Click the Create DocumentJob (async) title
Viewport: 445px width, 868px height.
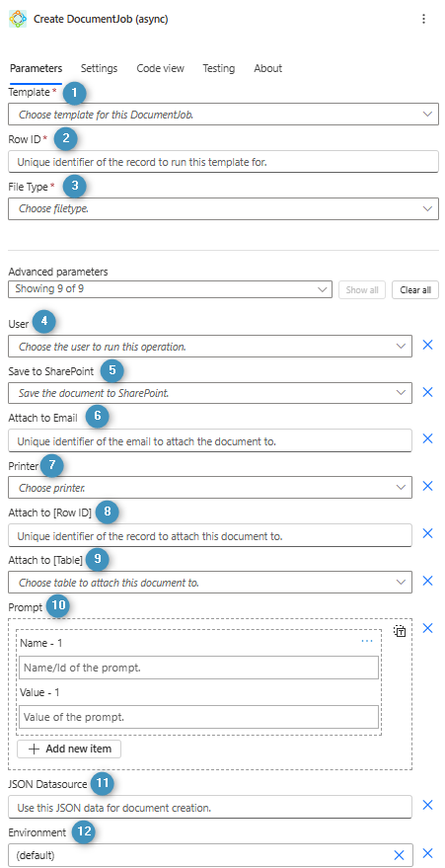pos(101,19)
